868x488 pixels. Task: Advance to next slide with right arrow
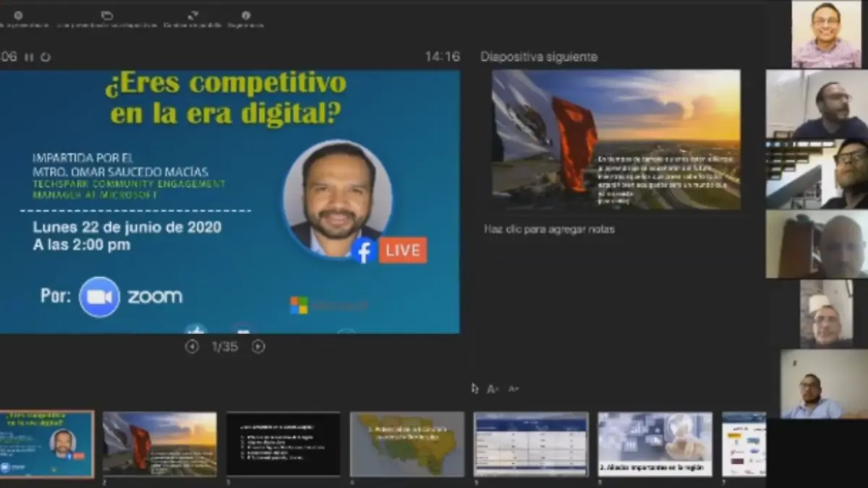point(258,347)
